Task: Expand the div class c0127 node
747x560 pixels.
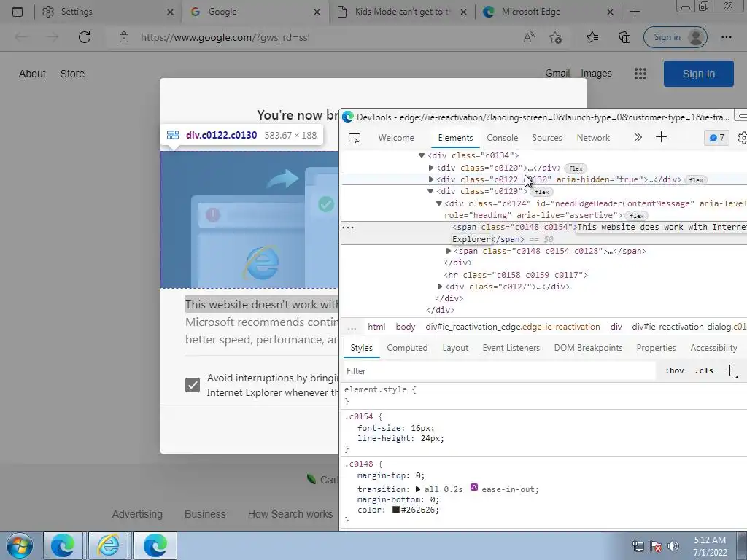Action: (439, 287)
